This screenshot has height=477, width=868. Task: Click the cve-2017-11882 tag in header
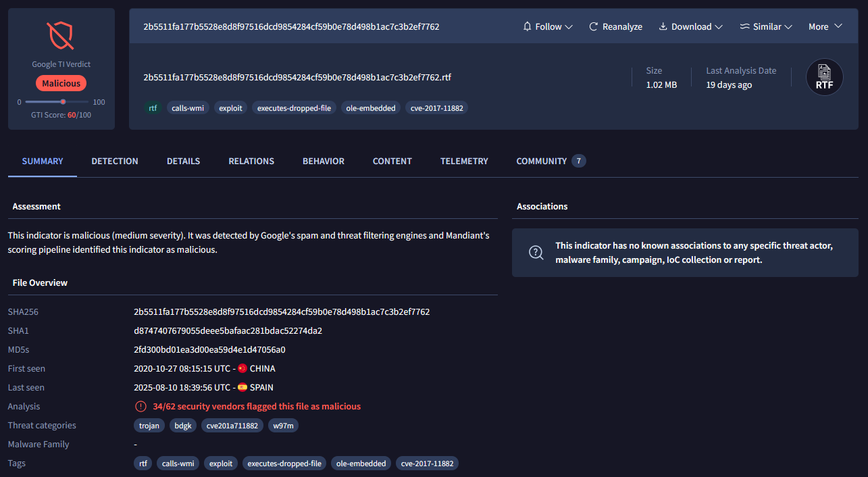pyautogui.click(x=437, y=107)
